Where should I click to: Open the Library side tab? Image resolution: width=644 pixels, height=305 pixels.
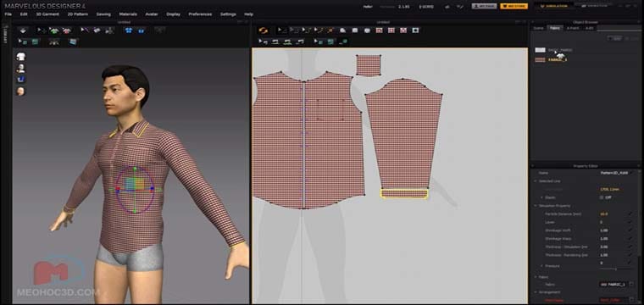6,35
